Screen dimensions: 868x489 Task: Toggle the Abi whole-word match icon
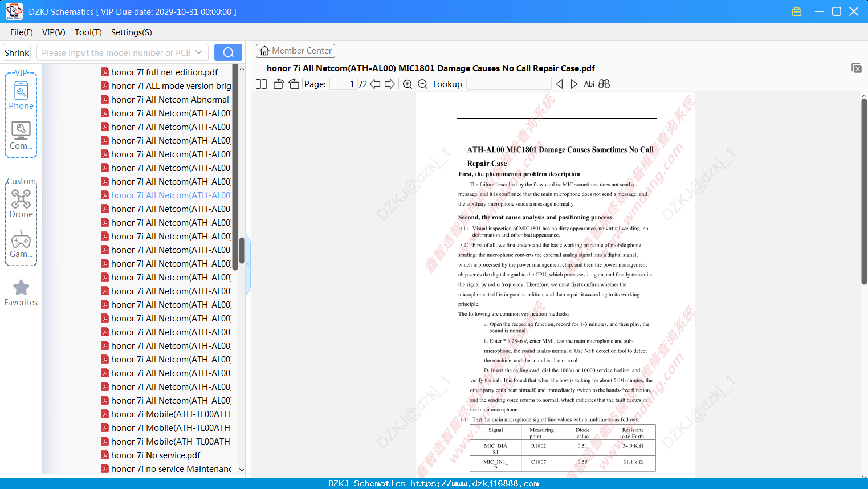tap(589, 84)
